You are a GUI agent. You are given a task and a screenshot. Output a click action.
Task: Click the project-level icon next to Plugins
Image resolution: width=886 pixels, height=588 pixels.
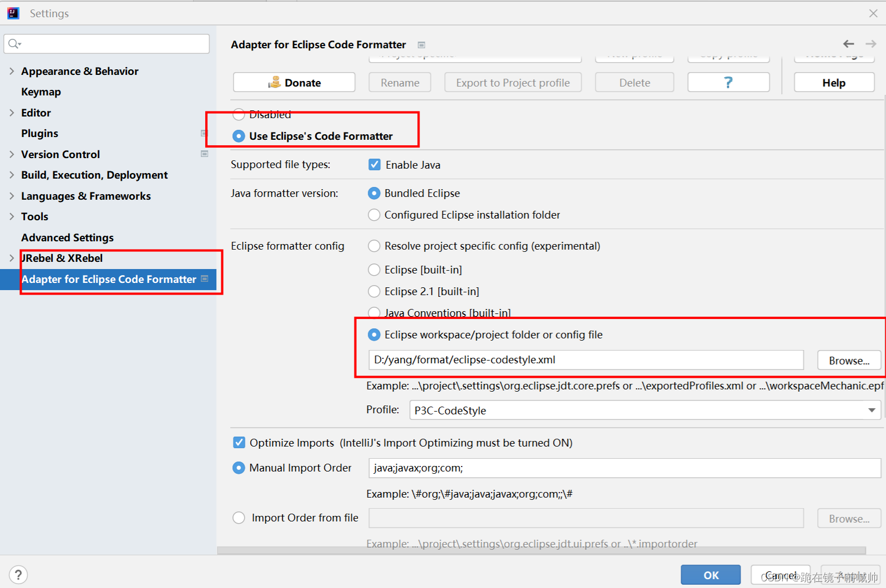click(204, 133)
